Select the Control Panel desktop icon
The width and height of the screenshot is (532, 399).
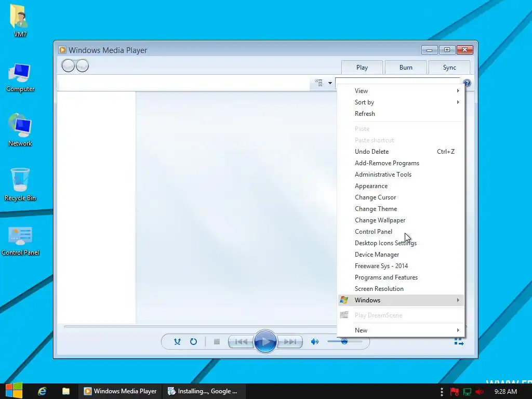20,241
